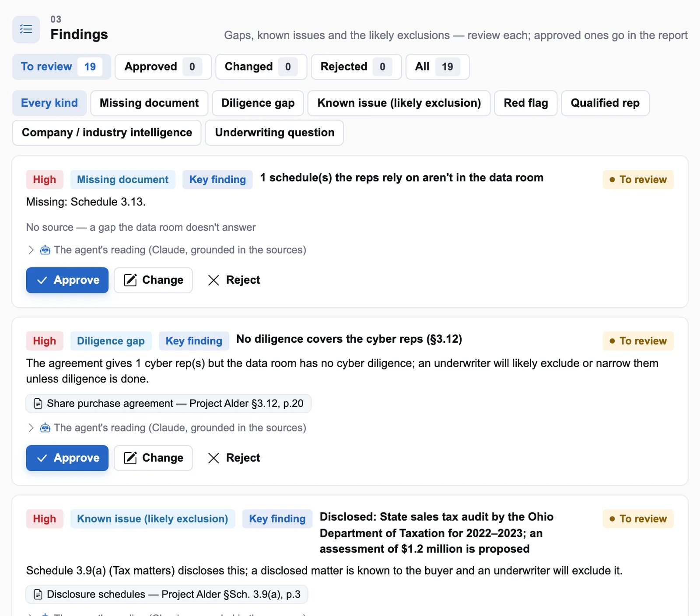Open Share purchase agreement §3.12 source

tap(168, 404)
